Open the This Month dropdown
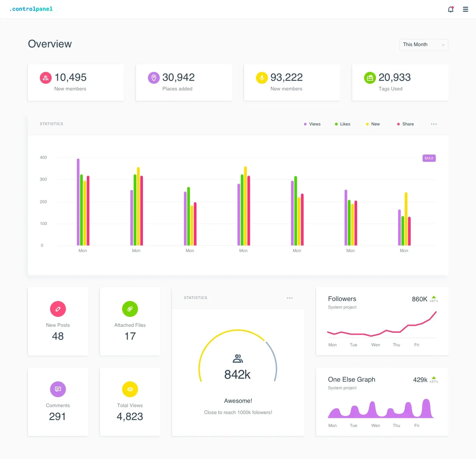Screen dimensions: 476x459 coord(423,45)
